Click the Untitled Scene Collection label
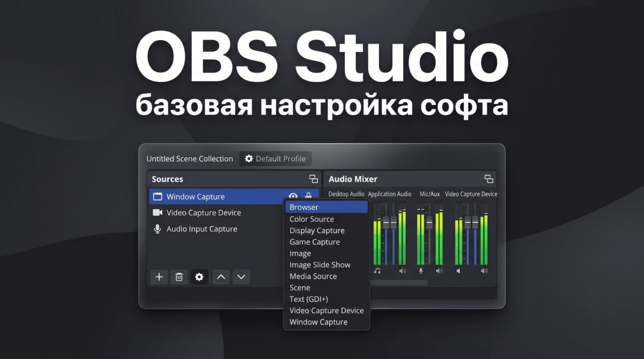The width and height of the screenshot is (644, 359). coord(190,158)
